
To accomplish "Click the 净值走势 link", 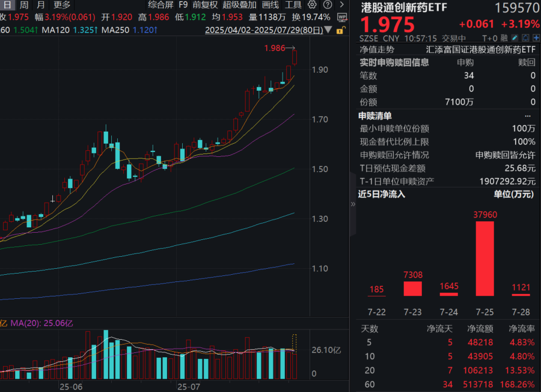I will pos(377,50).
